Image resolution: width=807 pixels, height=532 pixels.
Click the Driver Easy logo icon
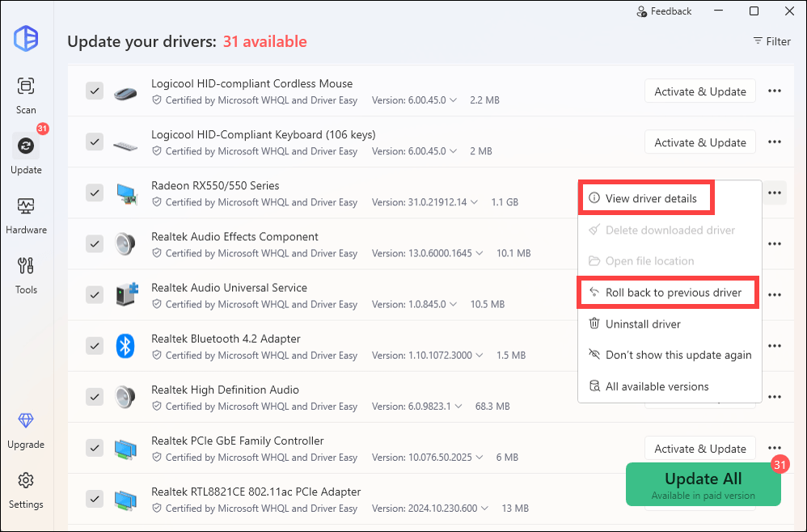click(x=26, y=39)
